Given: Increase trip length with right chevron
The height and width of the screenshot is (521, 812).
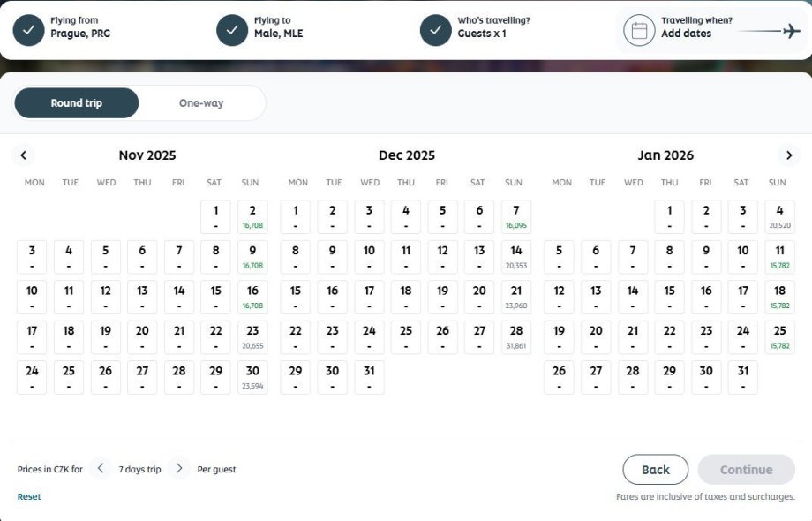Looking at the screenshot, I should click(179, 469).
